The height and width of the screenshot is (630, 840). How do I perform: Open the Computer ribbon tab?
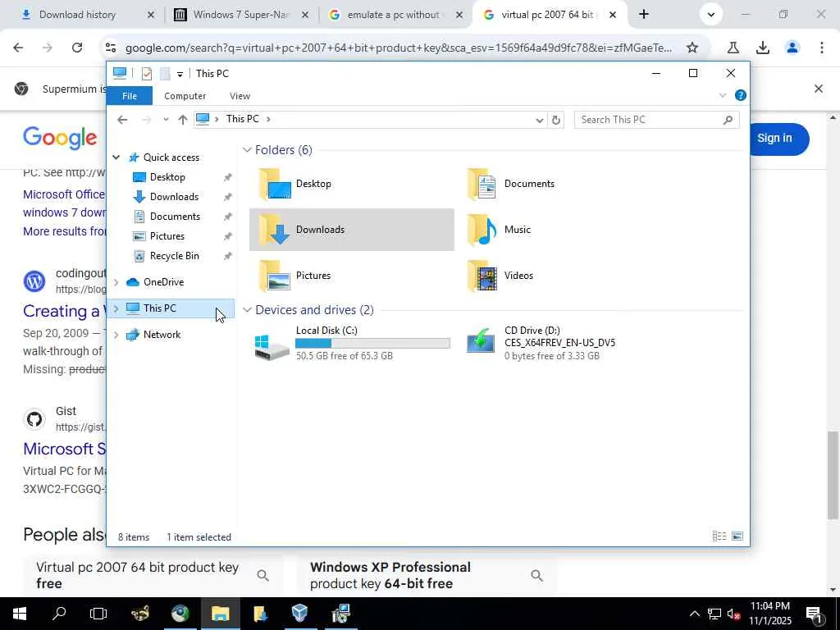[185, 96]
